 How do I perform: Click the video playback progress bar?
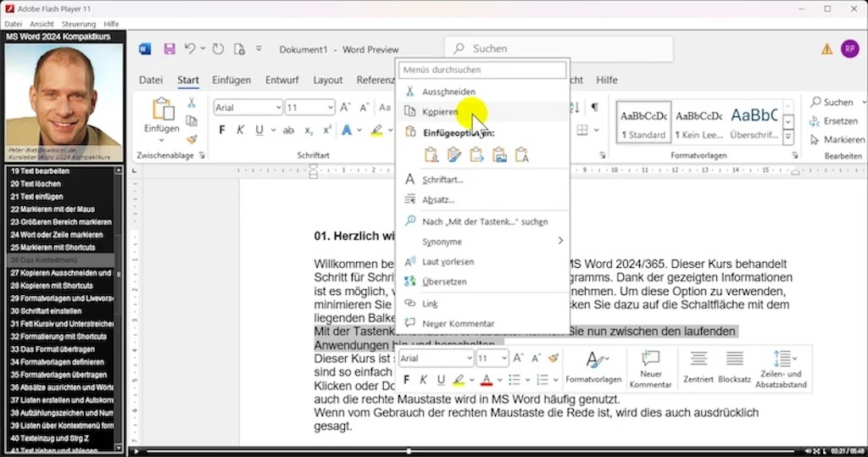470,451
